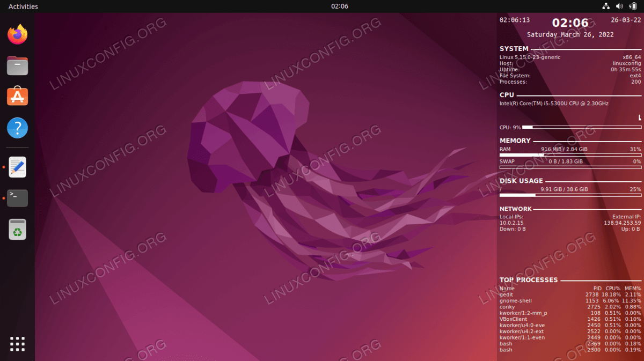Click the local IP '10.0.2.15'
This screenshot has width=644, height=361.
pos(511,223)
